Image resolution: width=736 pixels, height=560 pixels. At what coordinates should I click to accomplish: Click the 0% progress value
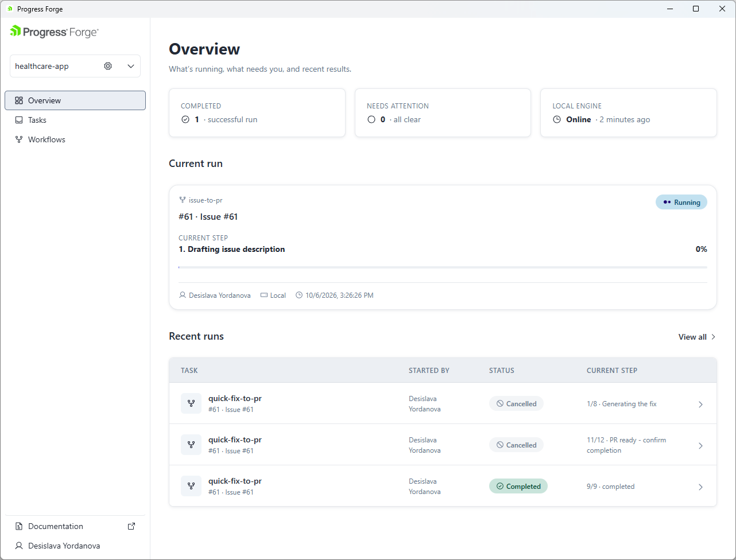701,249
